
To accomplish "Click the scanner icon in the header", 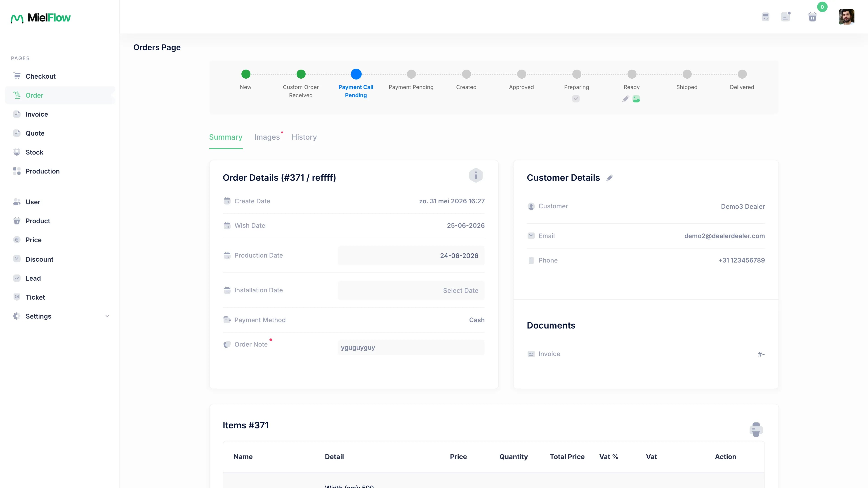I will [x=766, y=17].
